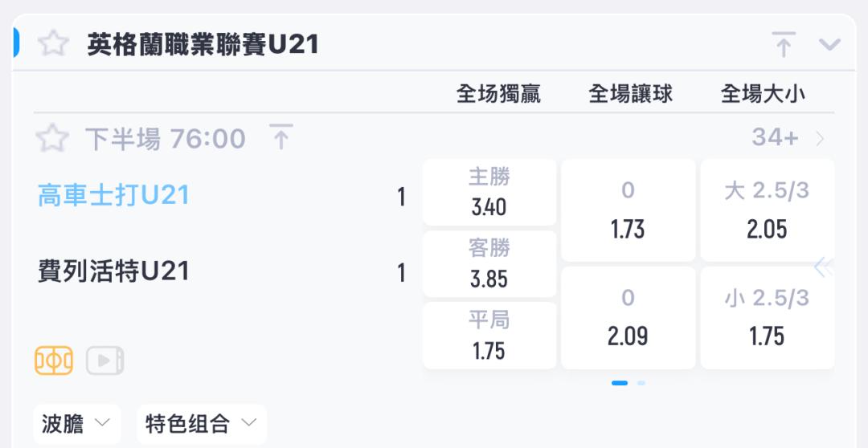This screenshot has height=448, width=868.
Task: Pin the league to top arrow icon
Action: click(784, 43)
